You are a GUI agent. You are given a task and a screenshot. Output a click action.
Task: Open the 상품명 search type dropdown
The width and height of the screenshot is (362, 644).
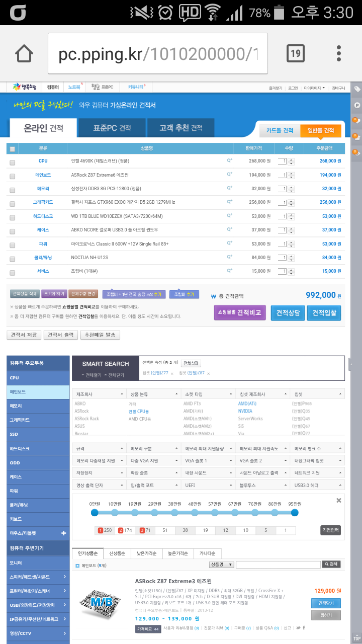[221, 565]
